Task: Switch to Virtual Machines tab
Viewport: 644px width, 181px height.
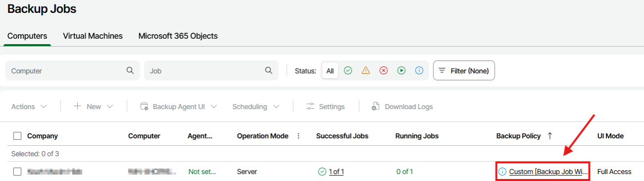Action: [x=93, y=36]
